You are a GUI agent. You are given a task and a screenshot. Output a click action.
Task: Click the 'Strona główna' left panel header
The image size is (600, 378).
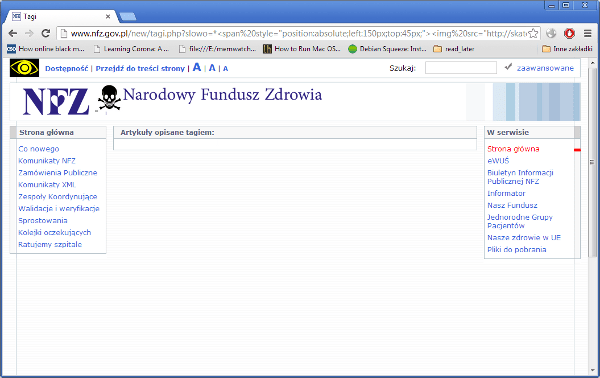pyautogui.click(x=46, y=132)
